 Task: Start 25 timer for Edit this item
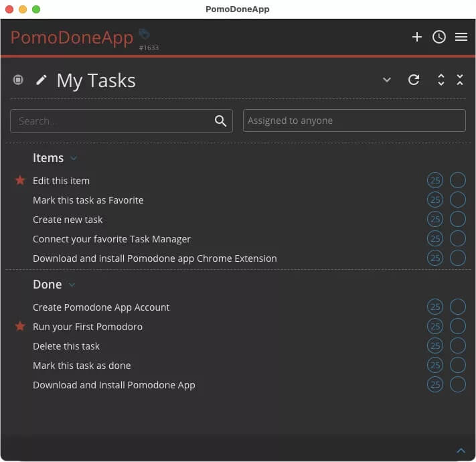(434, 181)
